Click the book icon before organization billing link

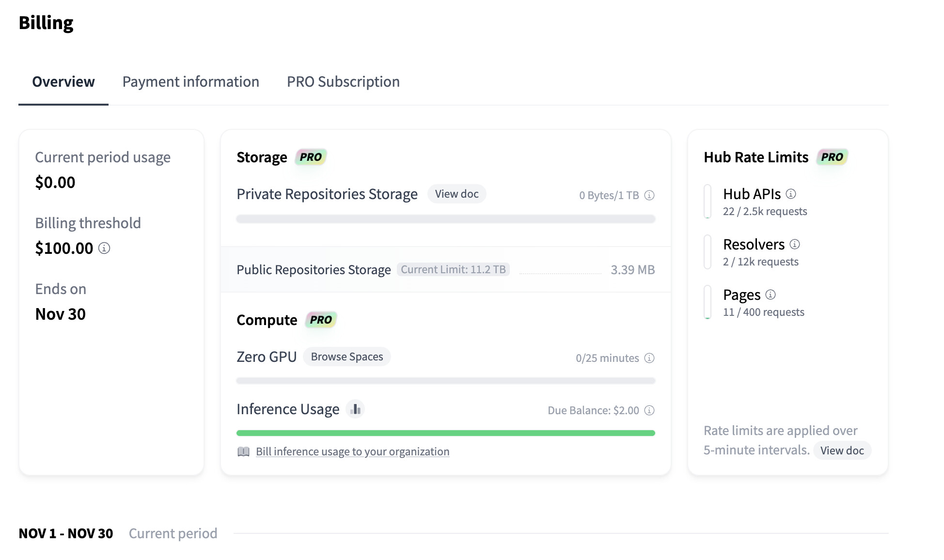pyautogui.click(x=243, y=452)
